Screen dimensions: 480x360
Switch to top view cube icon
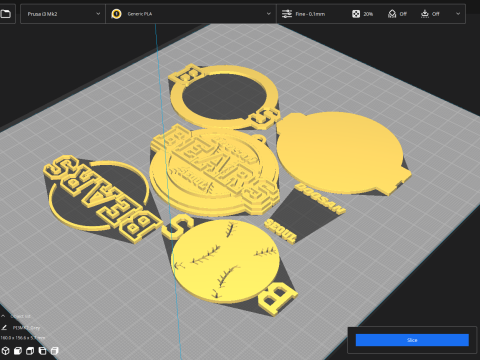[x=30, y=351]
